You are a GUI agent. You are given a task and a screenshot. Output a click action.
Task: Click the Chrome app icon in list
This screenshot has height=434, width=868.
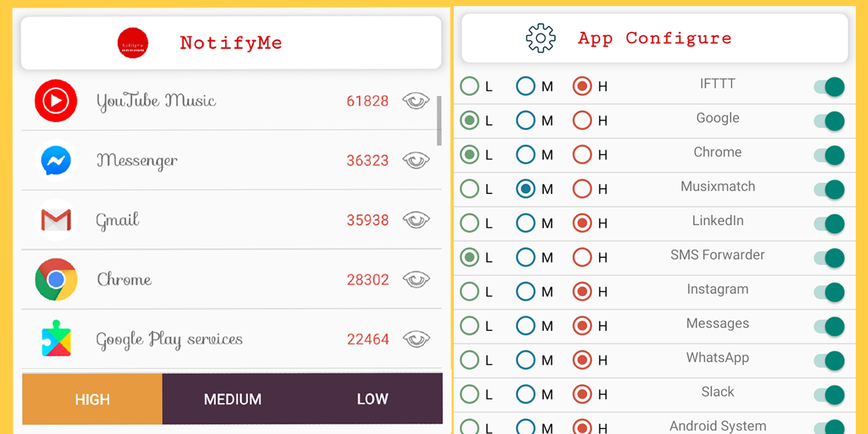point(56,279)
